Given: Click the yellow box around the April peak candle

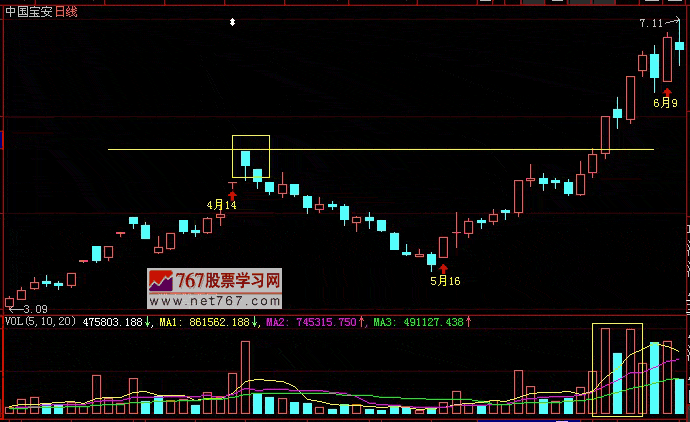Looking at the screenshot, I should coord(250,155).
